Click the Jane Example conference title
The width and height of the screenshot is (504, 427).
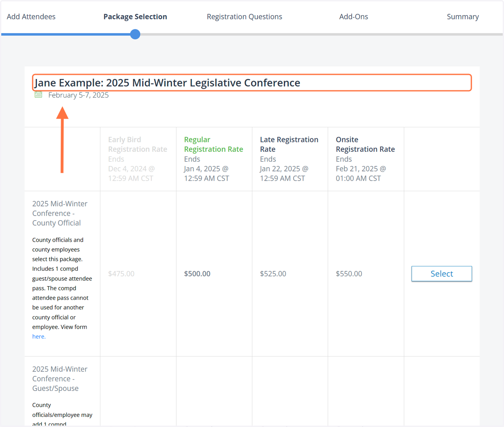point(167,83)
